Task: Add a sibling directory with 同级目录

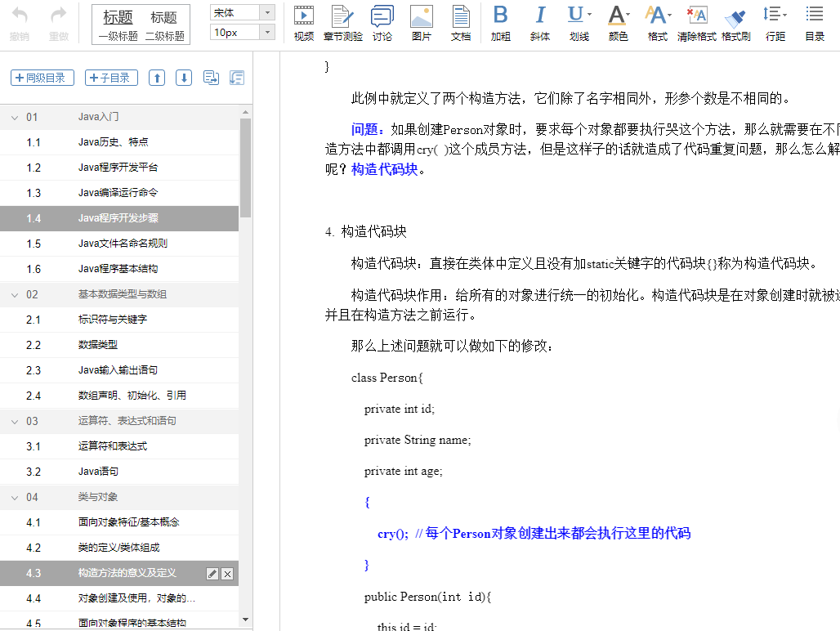Action: tap(42, 78)
